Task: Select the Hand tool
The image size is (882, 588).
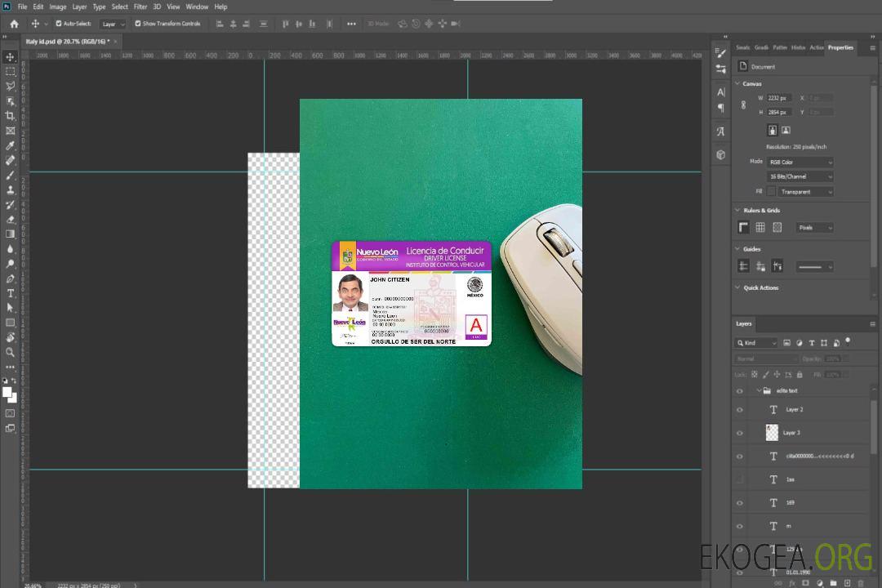Action: (10, 337)
